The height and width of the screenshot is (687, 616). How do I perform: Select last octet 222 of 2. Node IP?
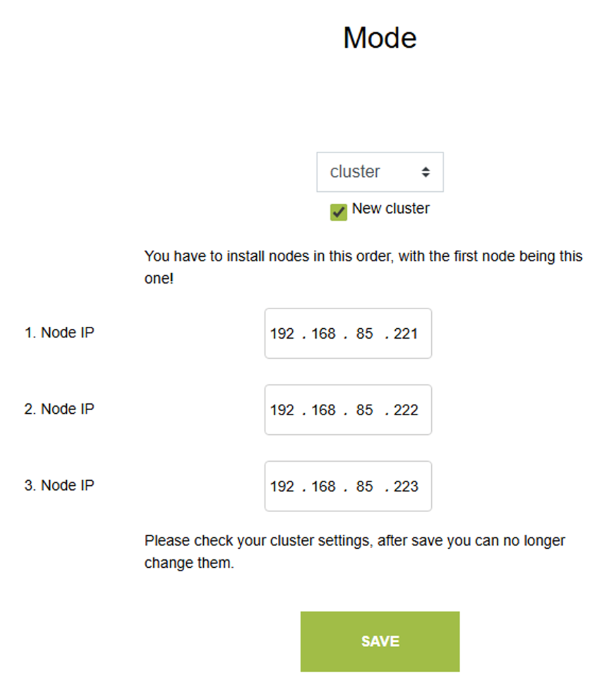pyautogui.click(x=406, y=410)
